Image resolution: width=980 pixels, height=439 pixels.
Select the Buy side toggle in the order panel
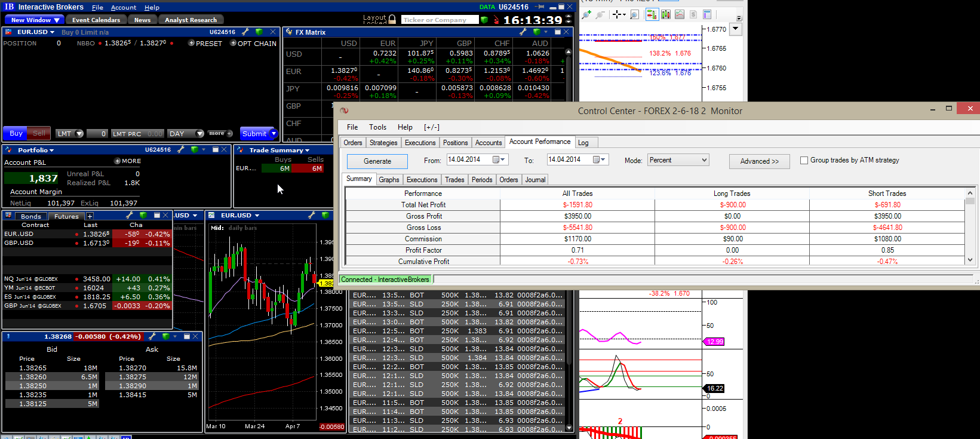click(x=16, y=133)
